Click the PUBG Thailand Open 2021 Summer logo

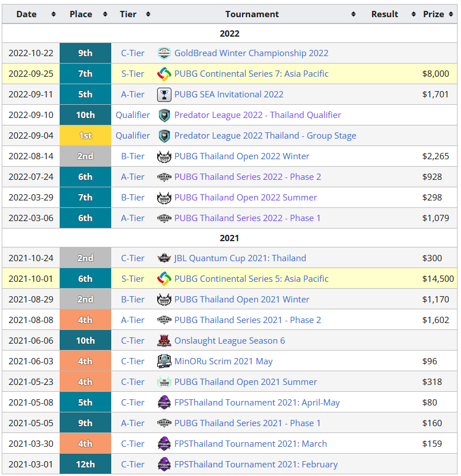164,382
